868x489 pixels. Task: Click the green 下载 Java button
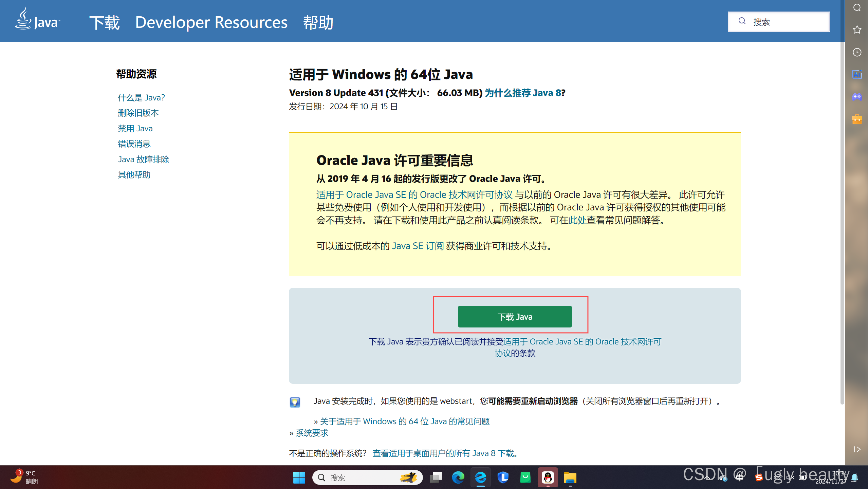[515, 317]
